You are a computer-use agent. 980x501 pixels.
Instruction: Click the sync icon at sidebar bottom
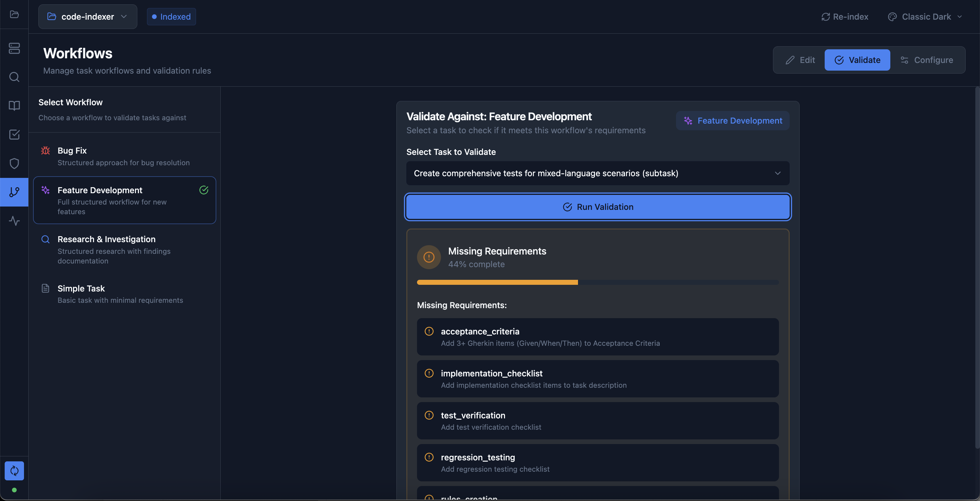(14, 471)
